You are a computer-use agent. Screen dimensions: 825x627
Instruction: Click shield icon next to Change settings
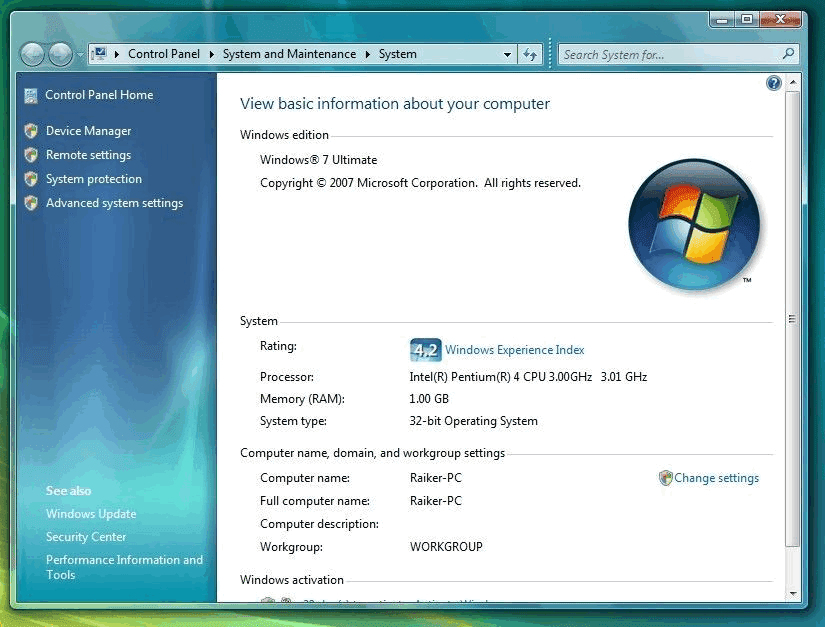coord(666,478)
